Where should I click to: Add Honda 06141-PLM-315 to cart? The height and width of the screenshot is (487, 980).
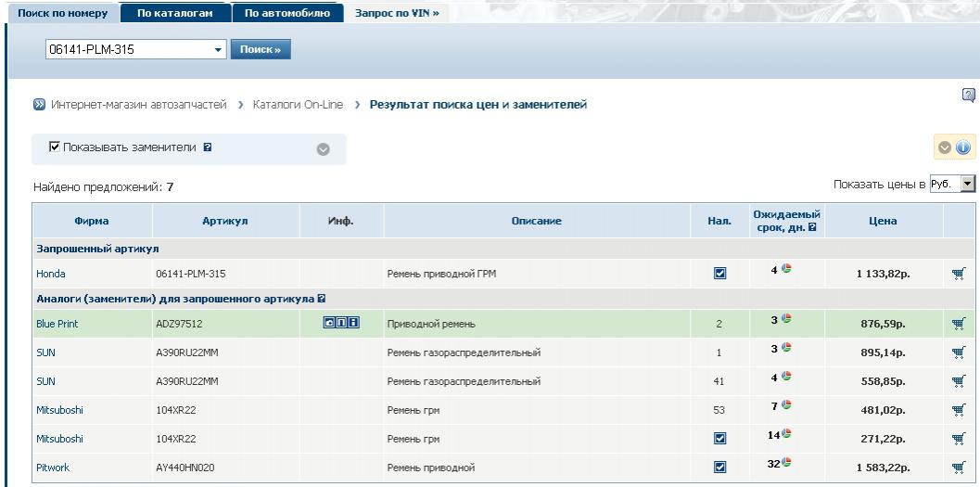pos(958,274)
